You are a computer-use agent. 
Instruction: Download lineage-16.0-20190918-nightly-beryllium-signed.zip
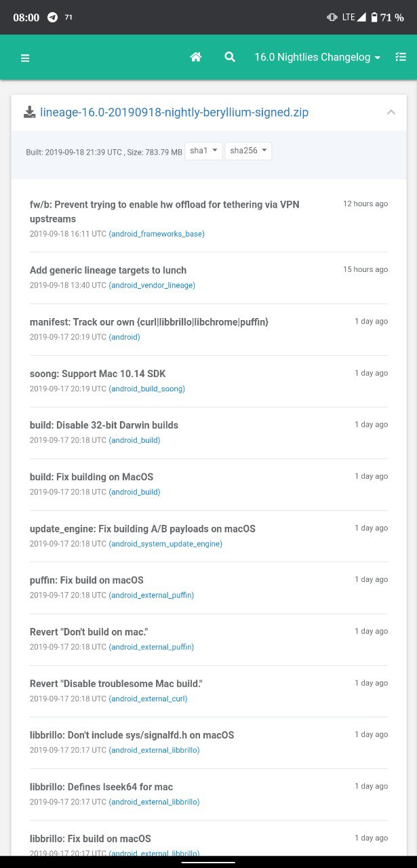pos(174,112)
